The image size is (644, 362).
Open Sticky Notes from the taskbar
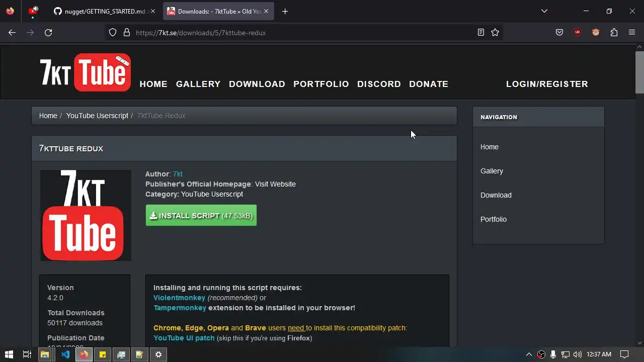[103, 354]
